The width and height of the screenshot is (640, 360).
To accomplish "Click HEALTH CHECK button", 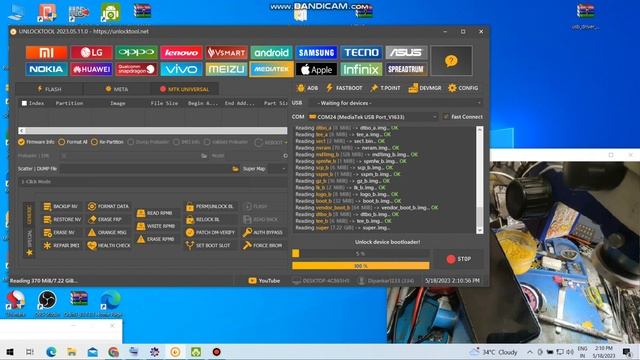I will pos(109,246).
